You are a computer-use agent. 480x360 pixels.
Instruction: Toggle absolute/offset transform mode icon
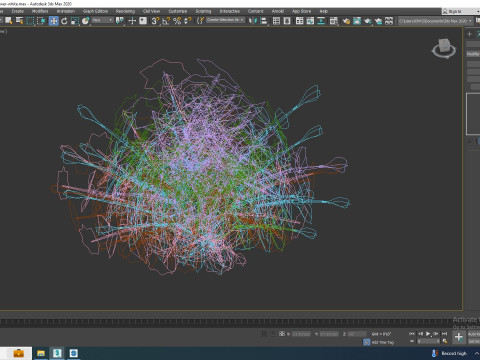[x=282, y=333]
